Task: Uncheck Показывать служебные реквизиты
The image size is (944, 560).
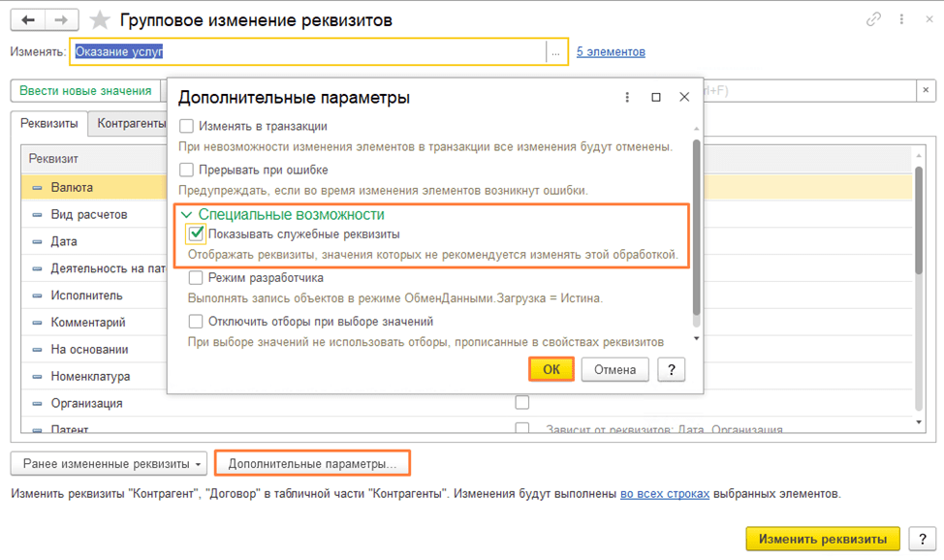Action: coord(197,233)
